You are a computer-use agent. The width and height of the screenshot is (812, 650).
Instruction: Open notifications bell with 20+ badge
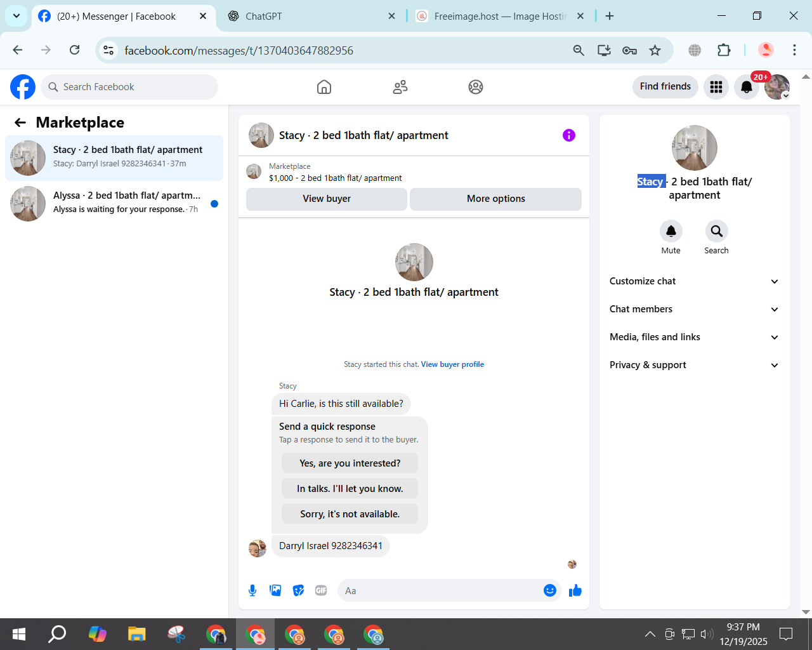coord(747,87)
